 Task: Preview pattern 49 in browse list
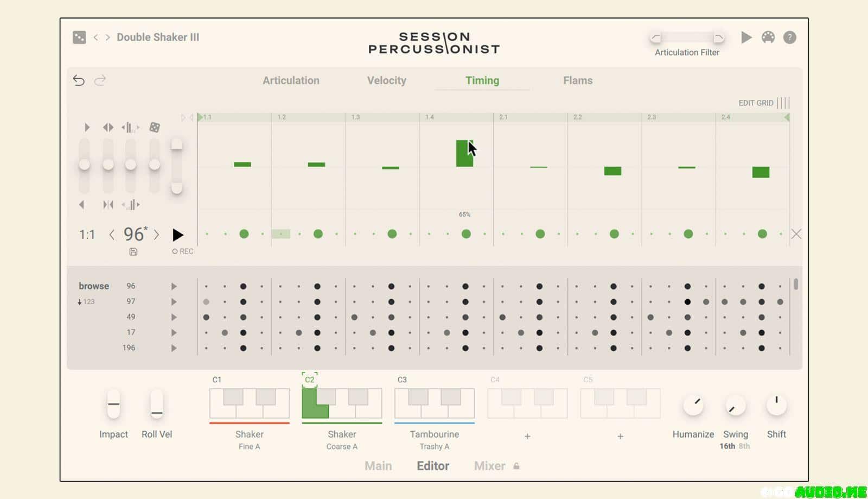(x=174, y=317)
